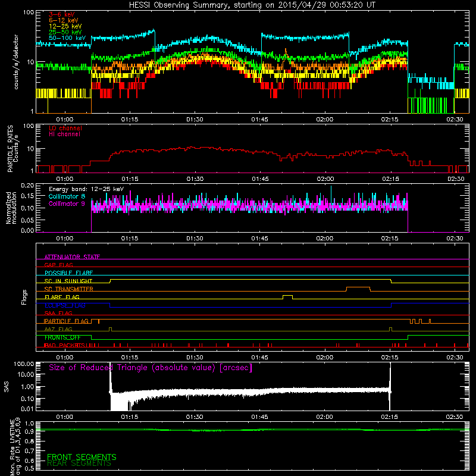Click the HESSI Observing Summary plot title
Viewport: 476px width, 476px height.
pos(252,5)
